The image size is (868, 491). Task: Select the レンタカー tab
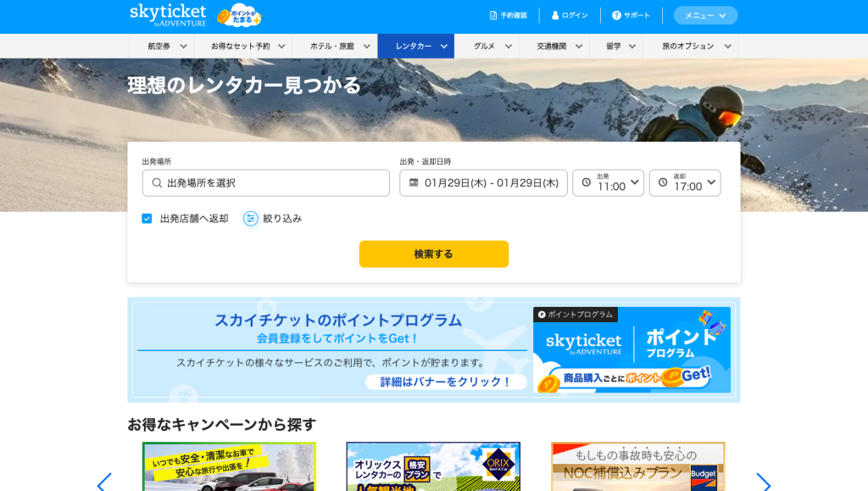(x=415, y=47)
